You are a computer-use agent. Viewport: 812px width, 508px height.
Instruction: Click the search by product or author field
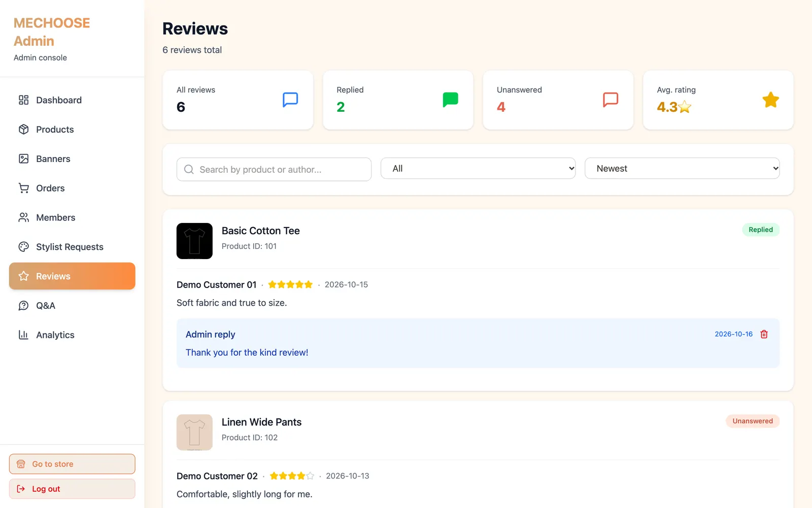[x=274, y=170]
